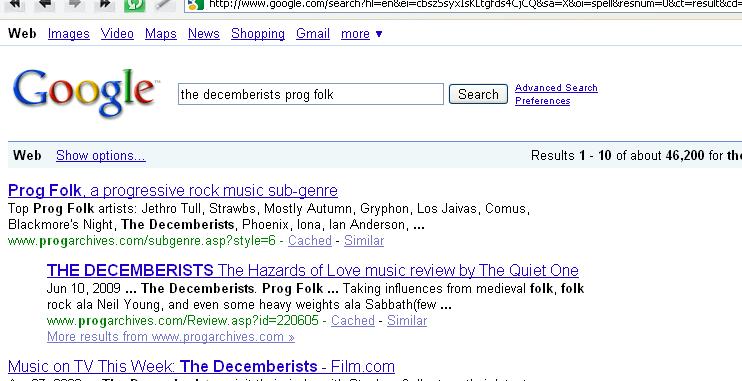Image resolution: width=742 pixels, height=381 pixels.
Task: Click the Google favicon in address bar
Action: 195,5
